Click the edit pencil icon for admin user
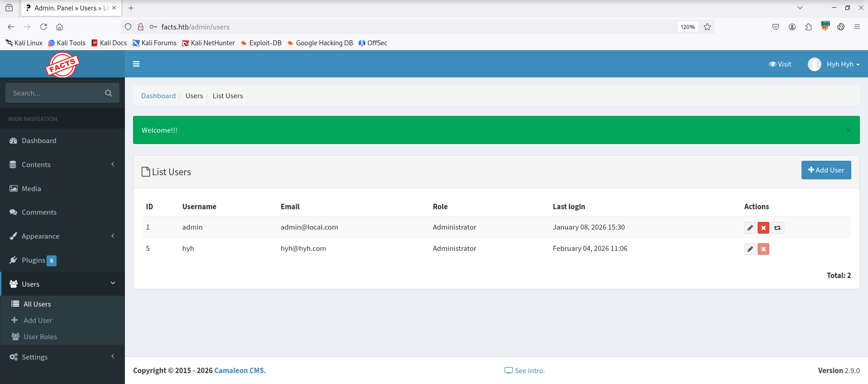The width and height of the screenshot is (868, 384). (x=750, y=228)
